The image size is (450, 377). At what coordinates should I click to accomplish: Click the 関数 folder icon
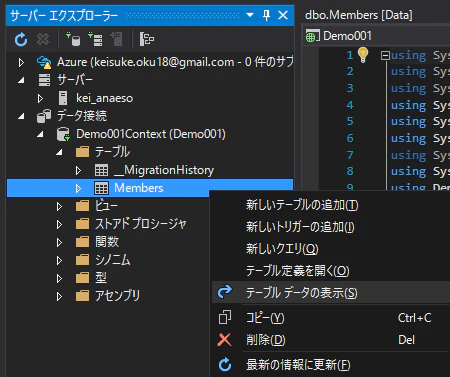point(82,242)
